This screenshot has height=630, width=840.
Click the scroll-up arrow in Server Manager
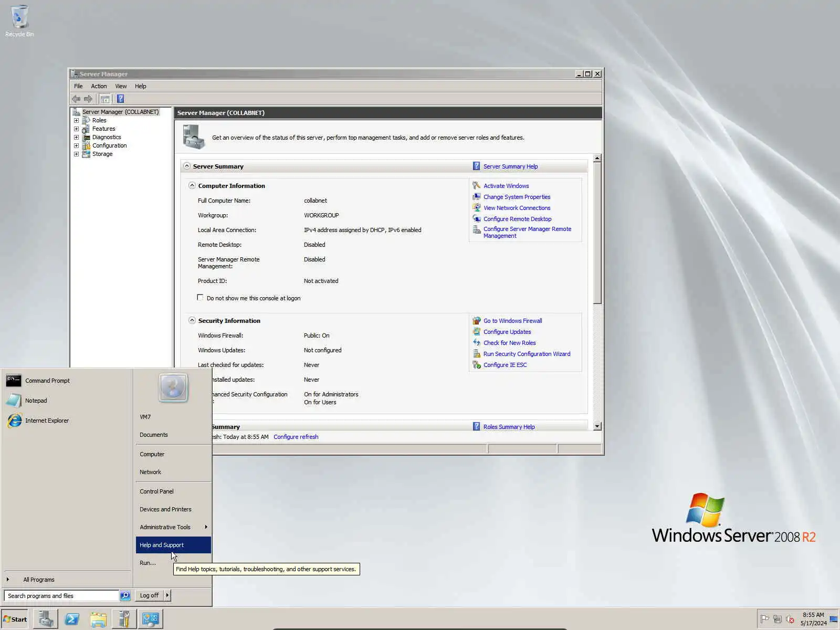point(597,158)
